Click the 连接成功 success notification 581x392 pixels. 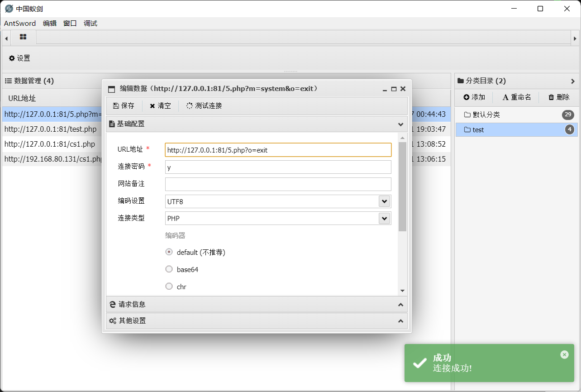point(489,363)
